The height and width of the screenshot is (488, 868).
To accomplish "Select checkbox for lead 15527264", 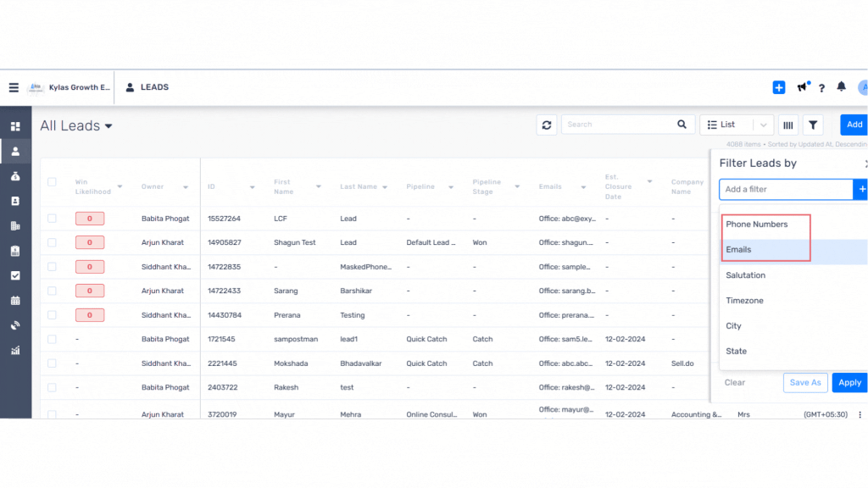I will (52, 219).
